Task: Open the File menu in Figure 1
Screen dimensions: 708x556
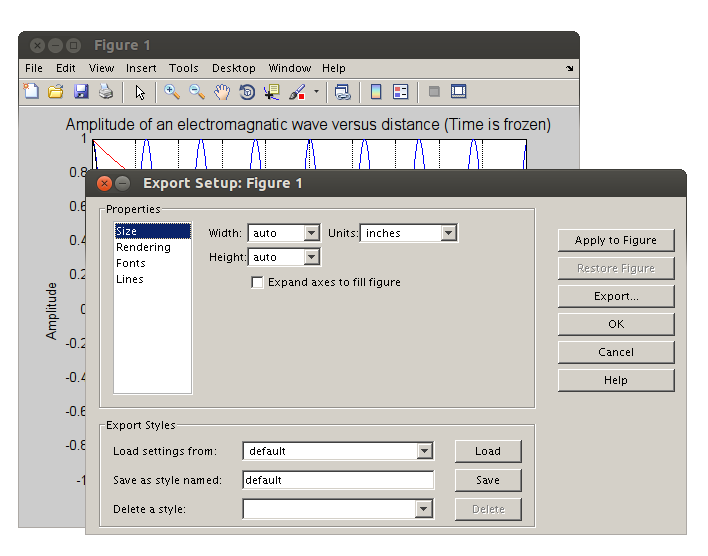Action: click(x=34, y=68)
